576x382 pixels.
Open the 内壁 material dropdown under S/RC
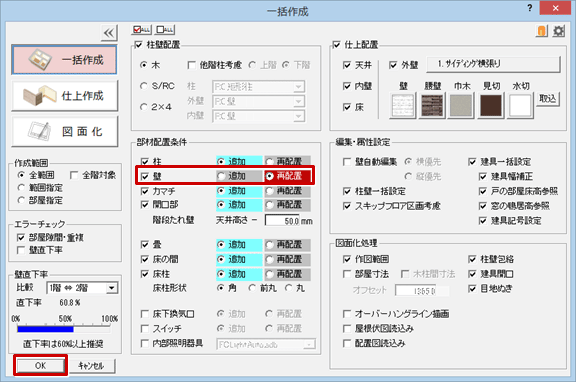258,116
